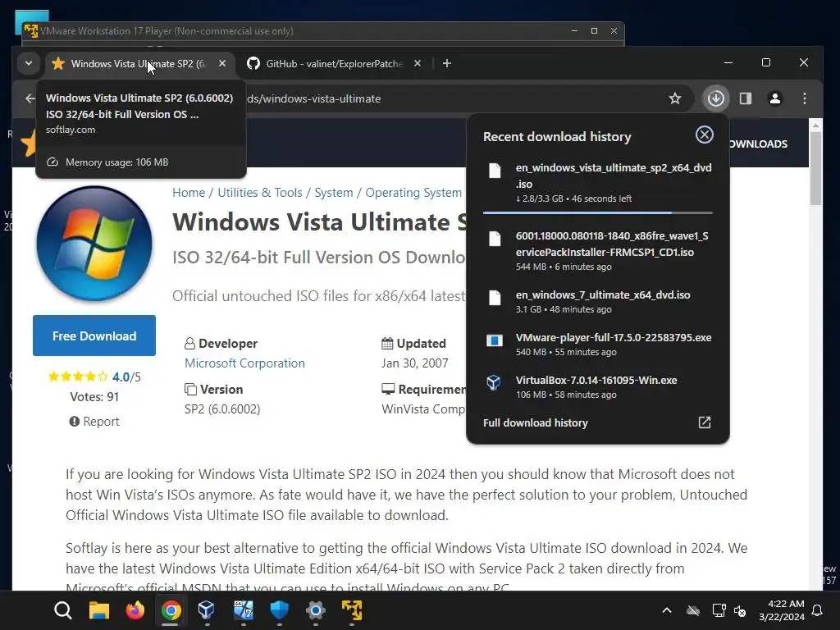Open the VMware-player-full-17.5.0-22583795.exe entry
Image resolution: width=840 pixels, height=630 pixels.
click(x=598, y=345)
